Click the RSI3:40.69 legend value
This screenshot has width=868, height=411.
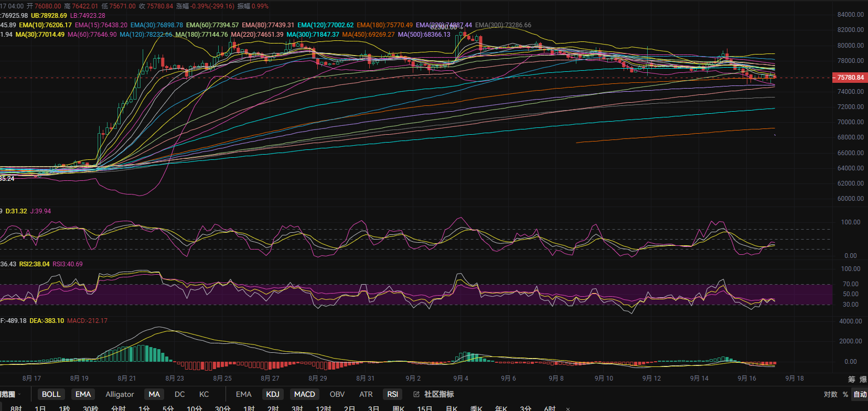coord(68,264)
